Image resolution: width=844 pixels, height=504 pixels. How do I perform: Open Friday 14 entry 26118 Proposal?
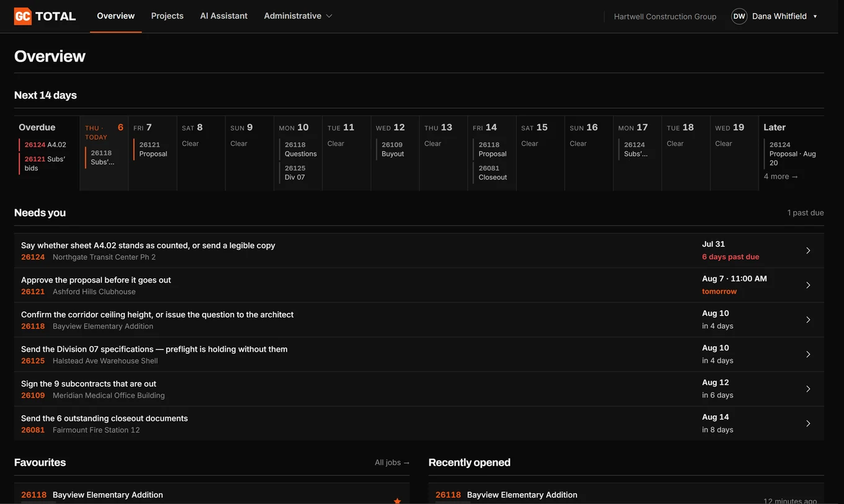tap(492, 149)
